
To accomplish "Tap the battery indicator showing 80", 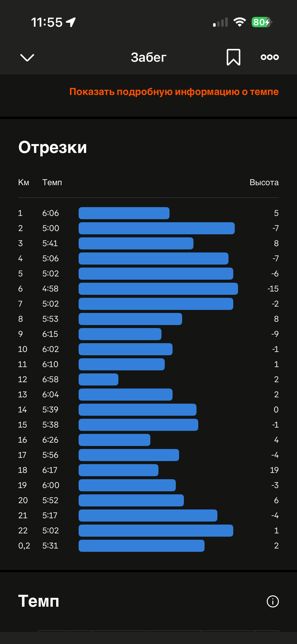I will coord(262,22).
